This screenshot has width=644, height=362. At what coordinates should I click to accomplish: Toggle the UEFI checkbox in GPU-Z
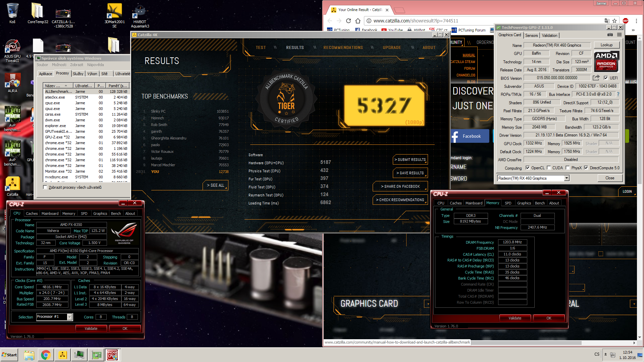606,78
